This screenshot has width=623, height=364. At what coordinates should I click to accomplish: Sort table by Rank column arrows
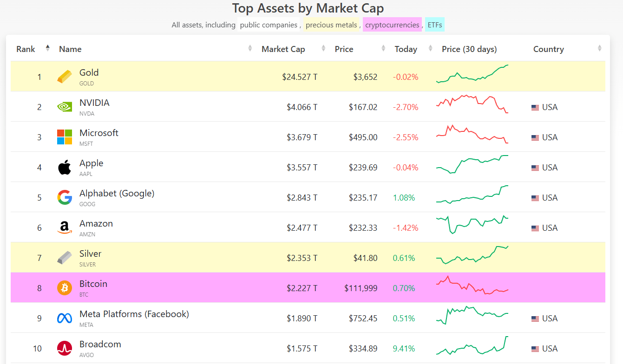point(47,48)
